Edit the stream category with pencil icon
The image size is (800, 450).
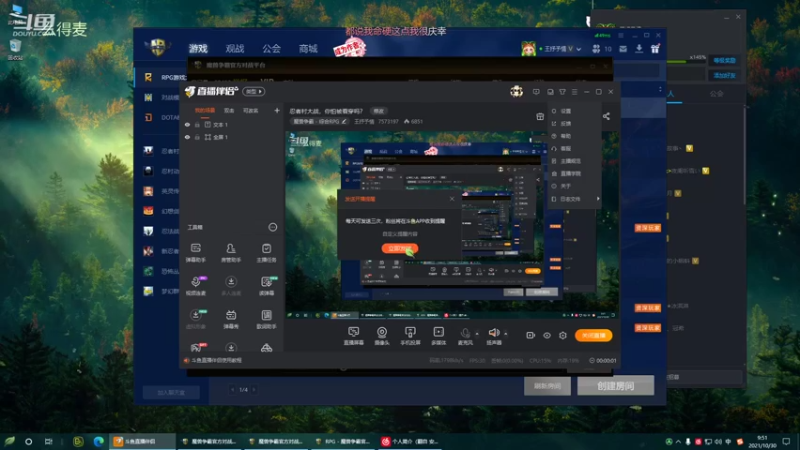(344, 121)
